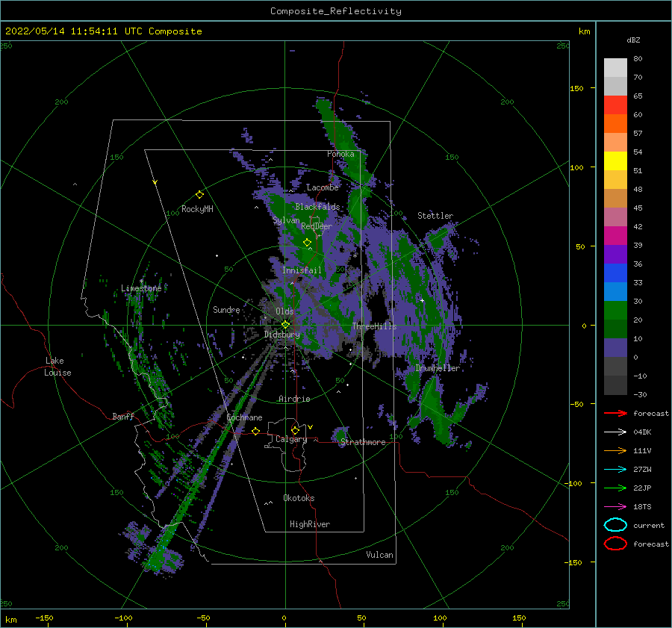The height and width of the screenshot is (628, 672).
Task: Click the 150 tick on right axis
Action: tap(576, 88)
